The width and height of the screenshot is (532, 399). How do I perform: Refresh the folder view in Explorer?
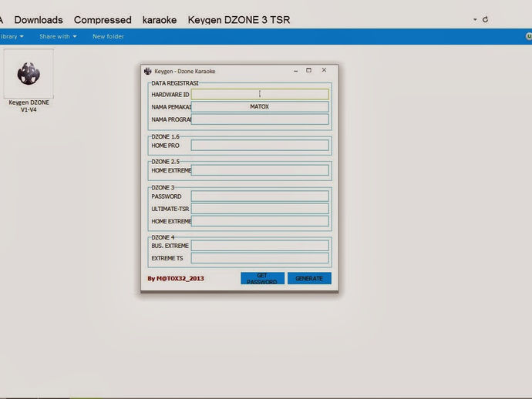coord(486,20)
